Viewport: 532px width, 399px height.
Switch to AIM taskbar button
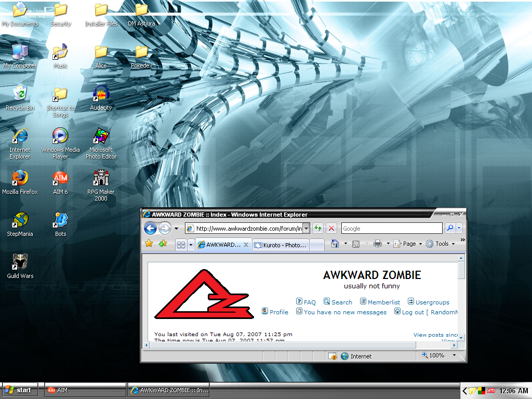tap(85, 390)
